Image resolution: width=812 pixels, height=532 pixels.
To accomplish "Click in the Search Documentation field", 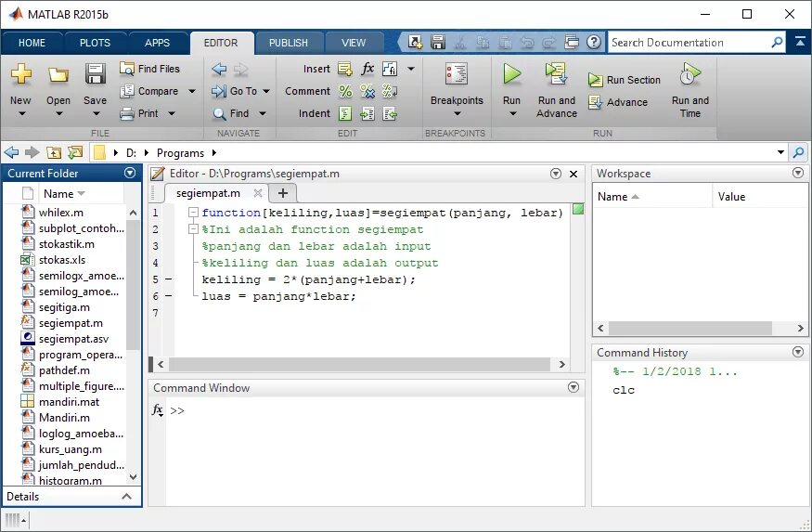I will click(x=689, y=43).
